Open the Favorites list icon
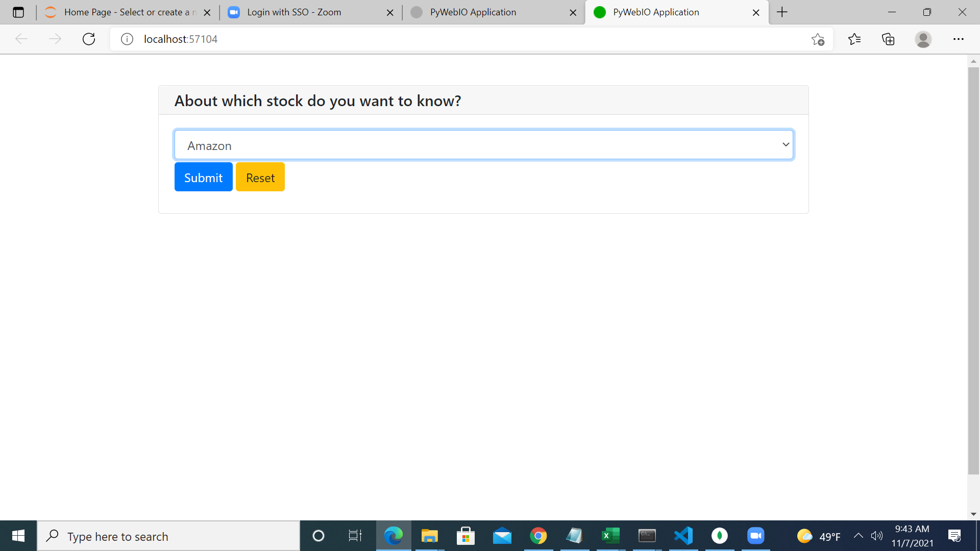 [x=854, y=39]
